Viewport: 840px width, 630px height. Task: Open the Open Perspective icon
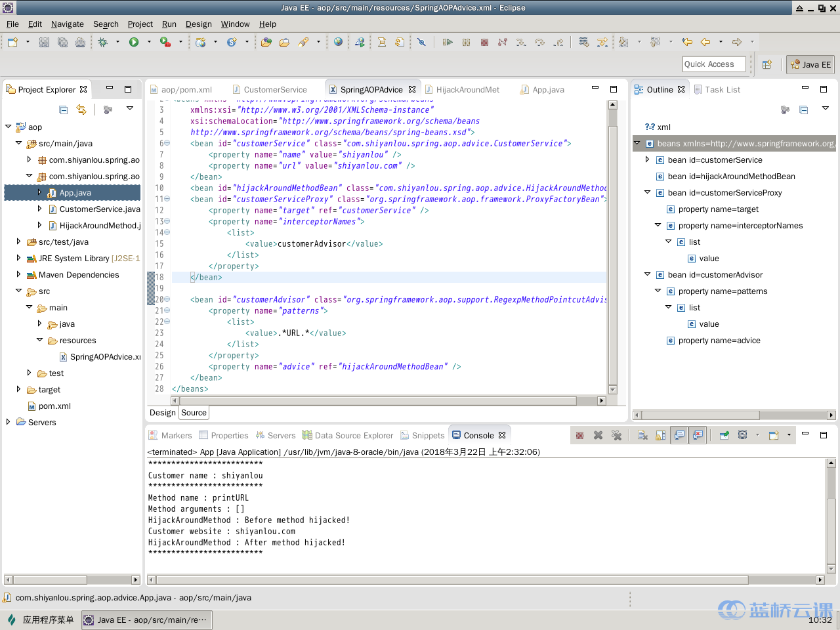coord(766,64)
